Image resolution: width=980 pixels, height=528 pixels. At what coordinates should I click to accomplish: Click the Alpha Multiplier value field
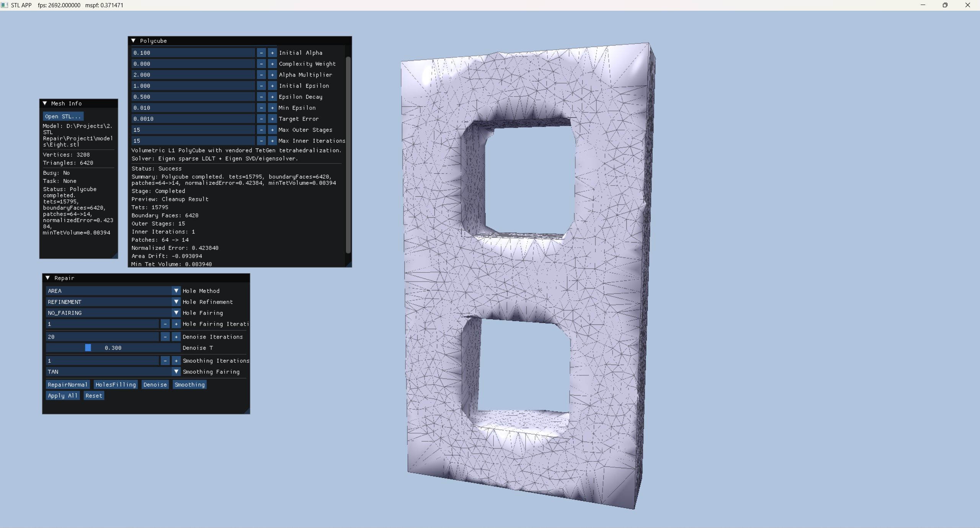(193, 75)
